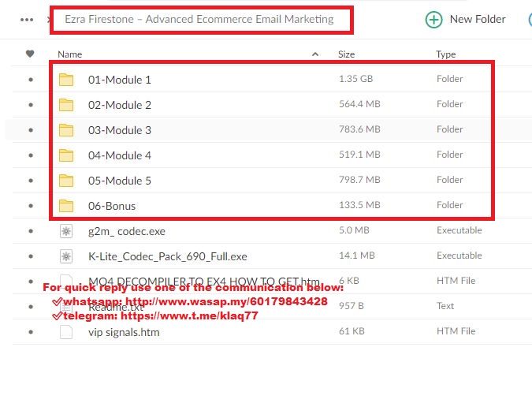Select g2m_ codec.exe file name
This screenshot has height=418, width=532.
point(127,231)
